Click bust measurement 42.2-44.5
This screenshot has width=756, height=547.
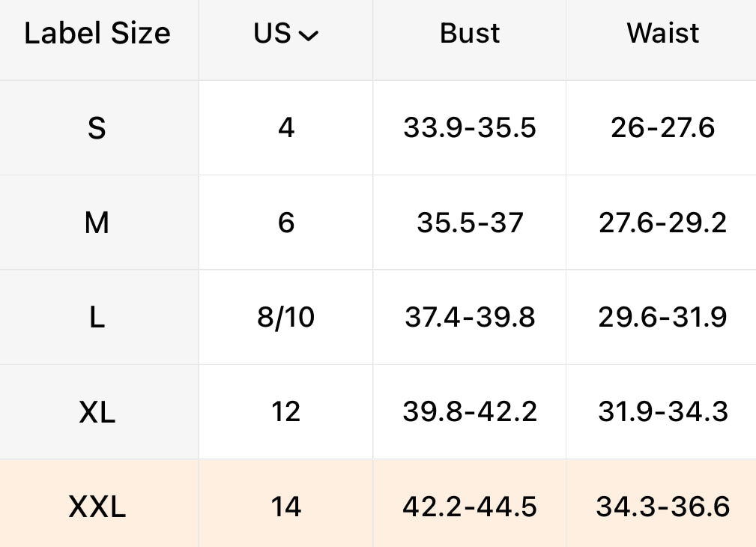(x=470, y=507)
